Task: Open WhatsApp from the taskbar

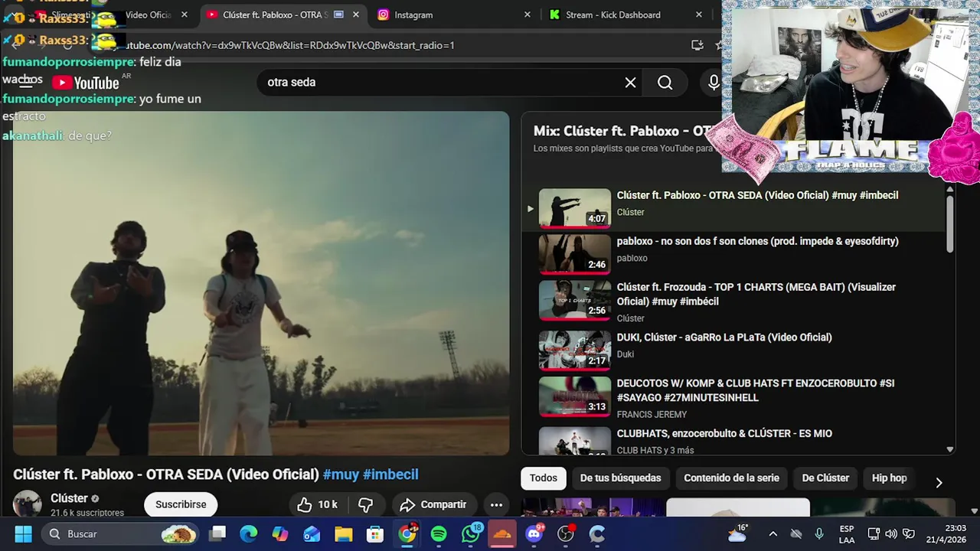Action: [x=471, y=533]
